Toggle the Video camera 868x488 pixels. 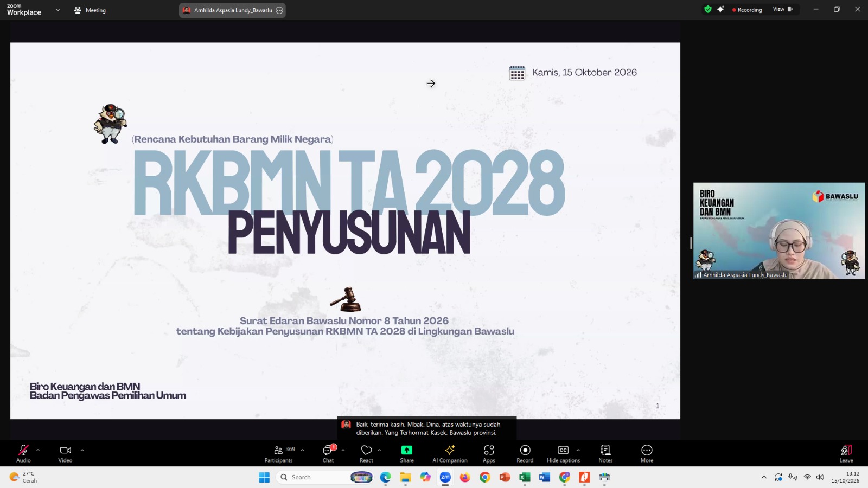65,453
